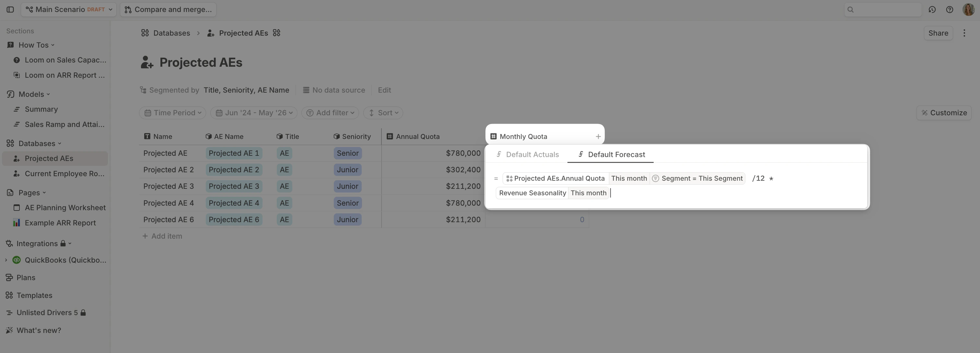Collapse the Databases section chevron
Viewport: 980px width, 353px height.
[60, 144]
